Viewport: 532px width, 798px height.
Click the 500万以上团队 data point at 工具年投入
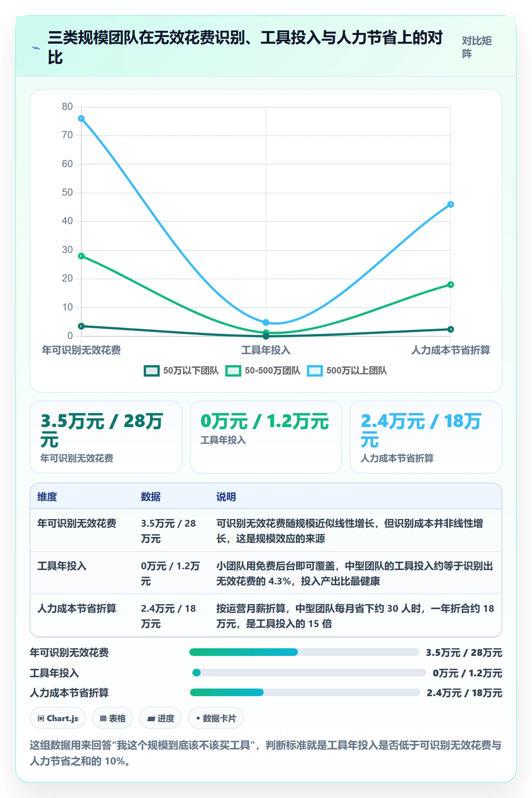pos(266,322)
